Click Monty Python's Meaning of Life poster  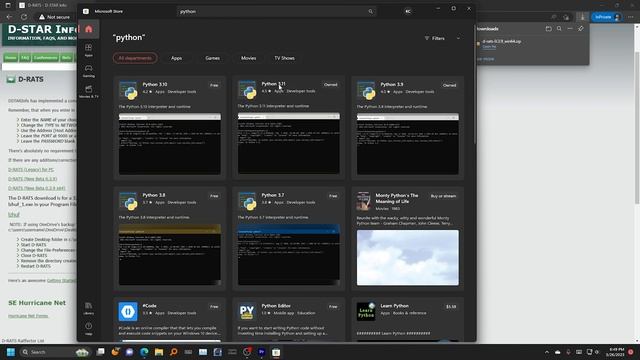coord(364,201)
